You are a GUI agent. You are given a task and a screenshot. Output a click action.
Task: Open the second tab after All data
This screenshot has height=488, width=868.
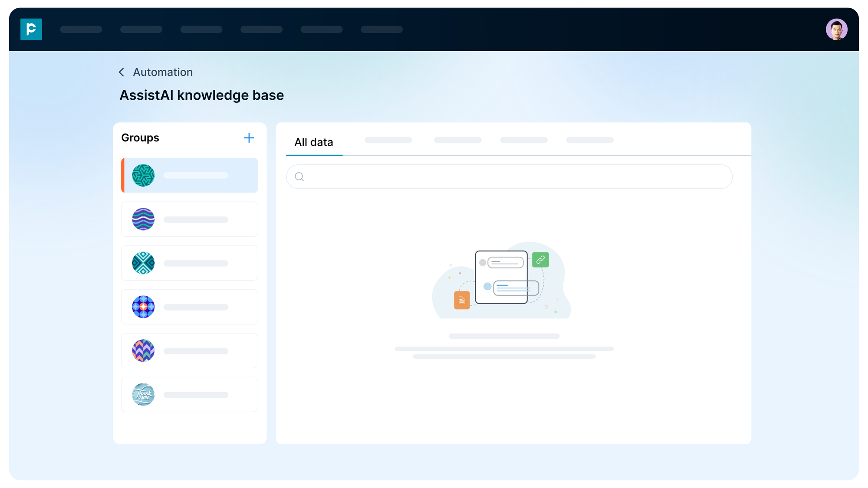(x=457, y=140)
